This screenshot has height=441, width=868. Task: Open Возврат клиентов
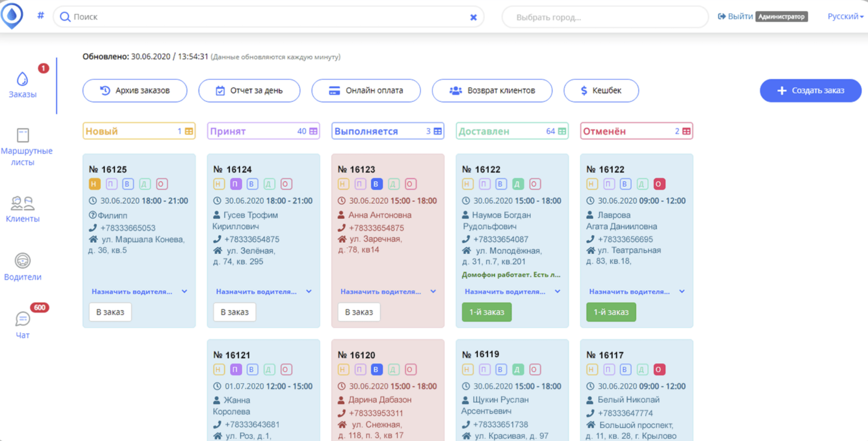[x=492, y=90]
